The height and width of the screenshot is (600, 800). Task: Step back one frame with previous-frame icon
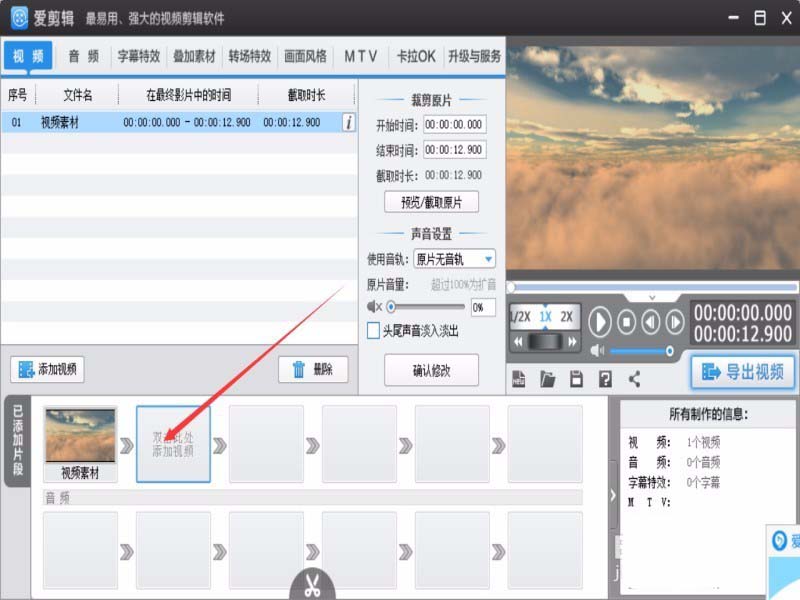pyautogui.click(x=651, y=320)
